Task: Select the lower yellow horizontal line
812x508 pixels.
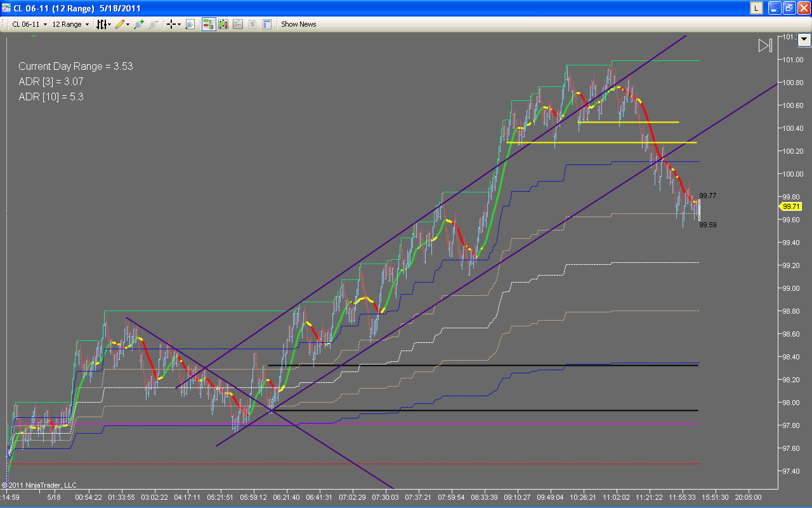Action: click(602, 142)
